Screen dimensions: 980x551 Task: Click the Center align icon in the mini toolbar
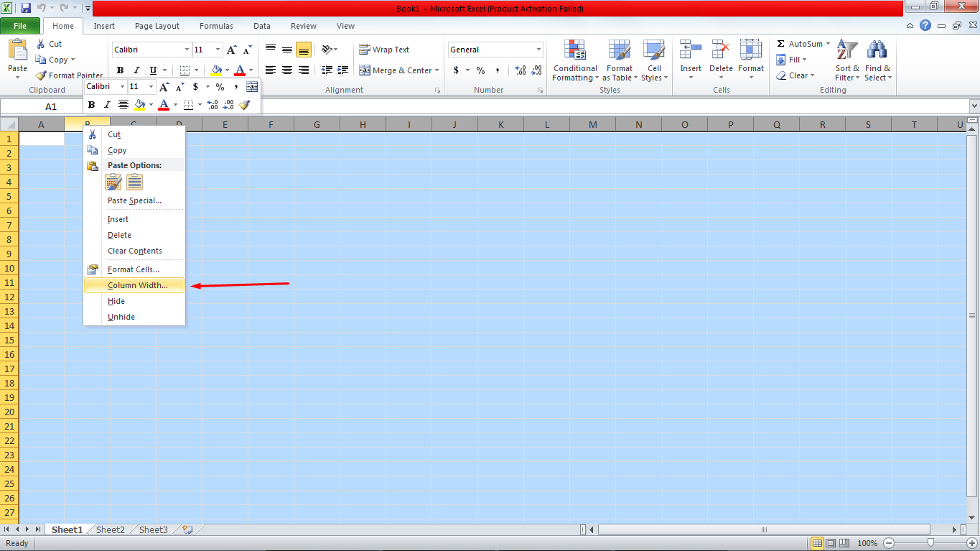pos(123,105)
